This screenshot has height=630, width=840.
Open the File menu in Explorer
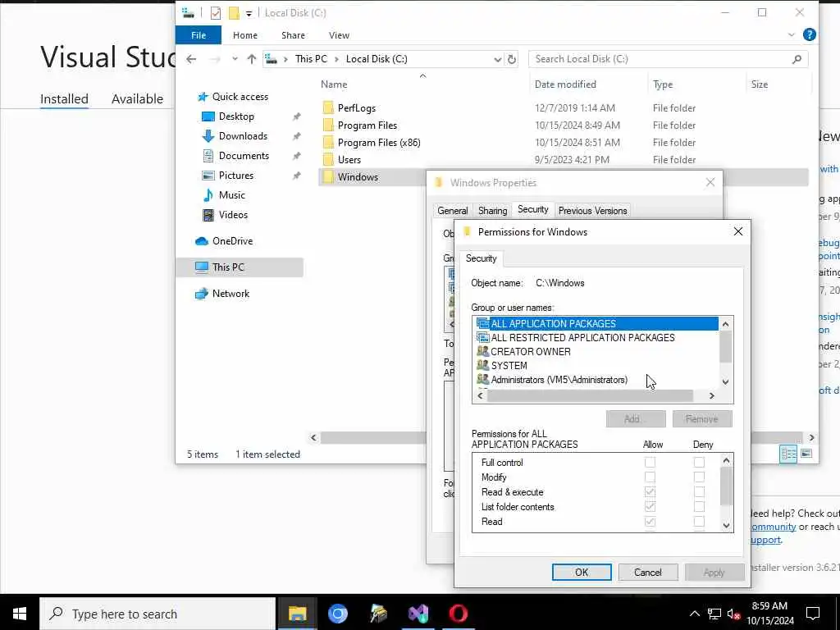click(x=199, y=34)
